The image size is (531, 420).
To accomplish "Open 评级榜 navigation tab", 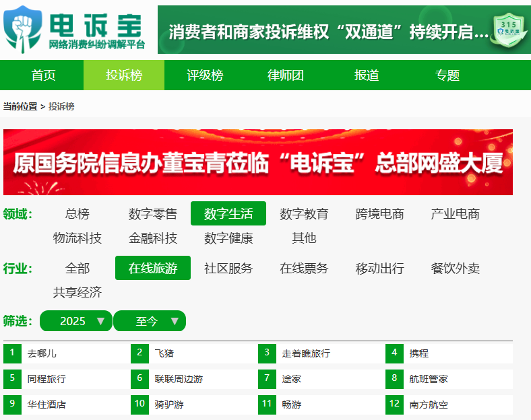I will pos(205,75).
